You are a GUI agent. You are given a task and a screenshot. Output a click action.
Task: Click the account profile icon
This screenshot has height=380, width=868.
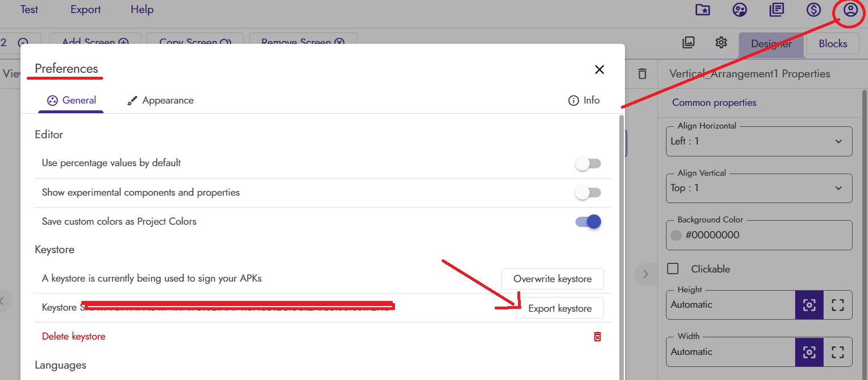click(850, 10)
